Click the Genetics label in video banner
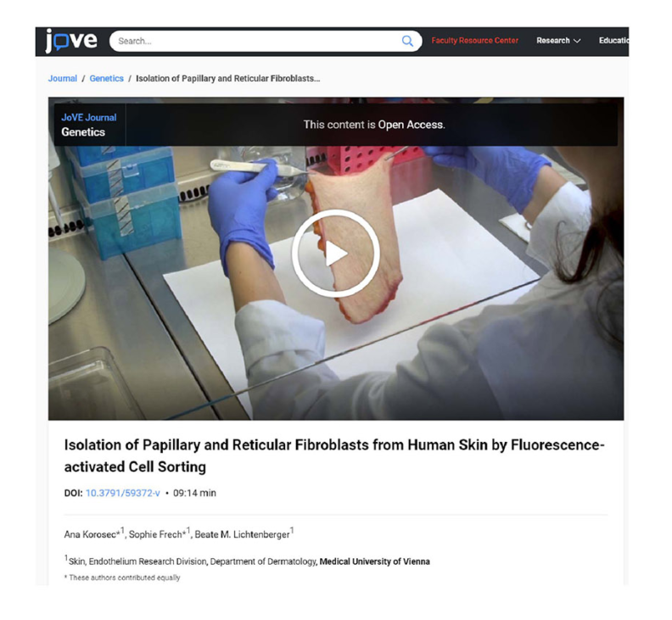 click(x=83, y=132)
